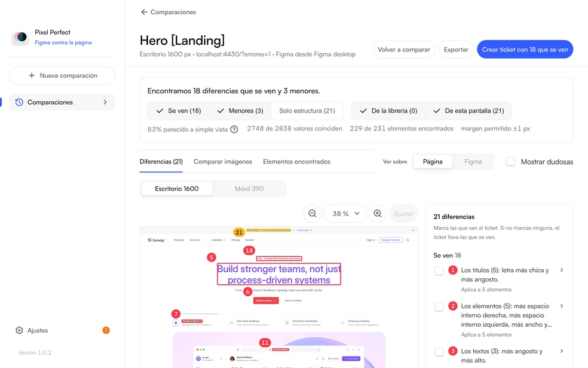Check the Los textos (3) difference
Screen dimensions: 588x368
coord(439,352)
